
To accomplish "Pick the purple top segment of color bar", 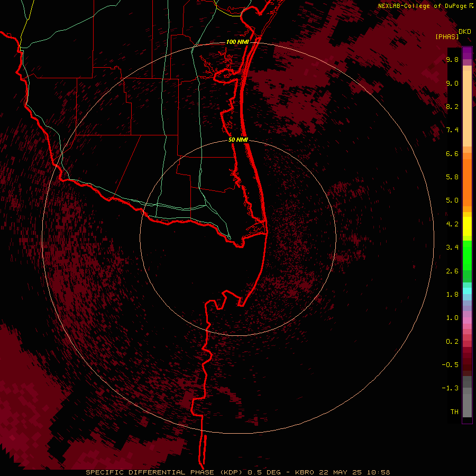I will 467,53.
